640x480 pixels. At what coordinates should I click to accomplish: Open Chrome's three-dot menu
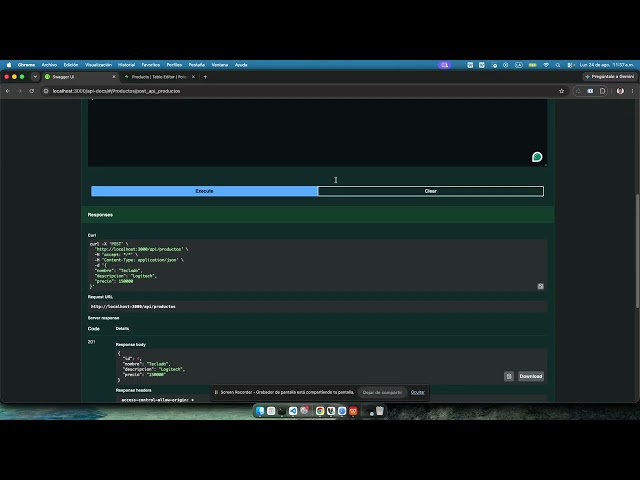point(632,91)
